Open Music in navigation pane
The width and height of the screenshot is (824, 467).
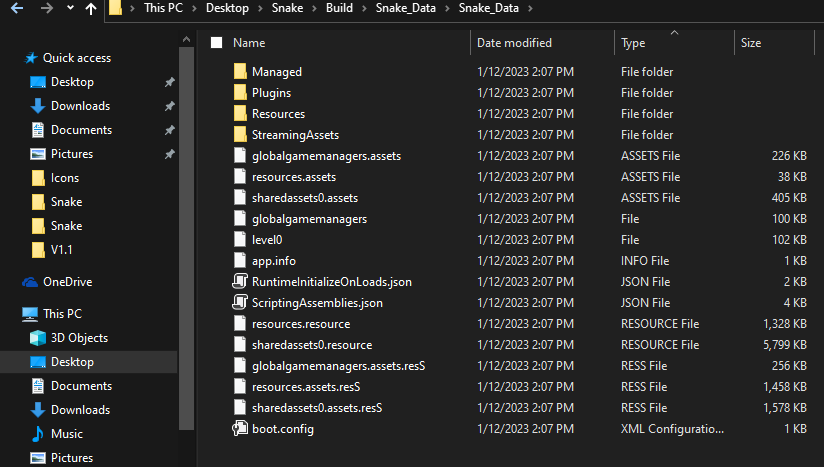[x=67, y=434]
